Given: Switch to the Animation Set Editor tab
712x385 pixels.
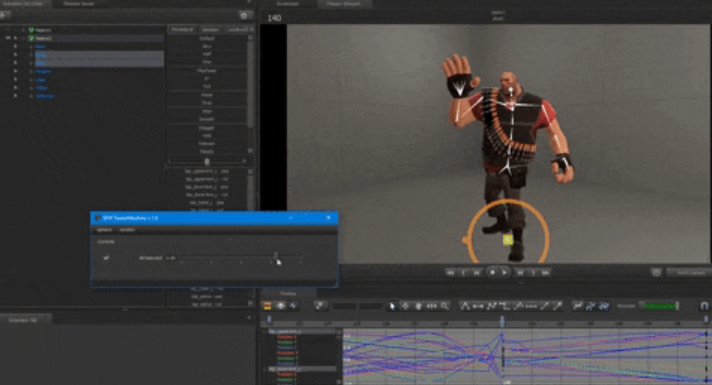Looking at the screenshot, I should (x=23, y=4).
